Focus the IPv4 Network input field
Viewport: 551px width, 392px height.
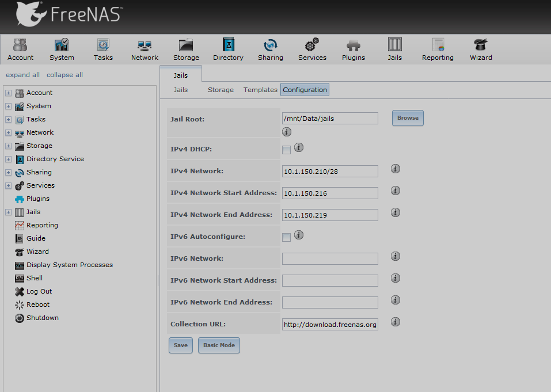330,172
